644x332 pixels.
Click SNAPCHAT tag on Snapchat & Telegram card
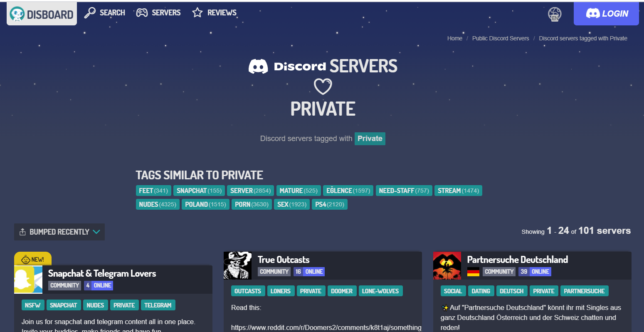pos(64,305)
